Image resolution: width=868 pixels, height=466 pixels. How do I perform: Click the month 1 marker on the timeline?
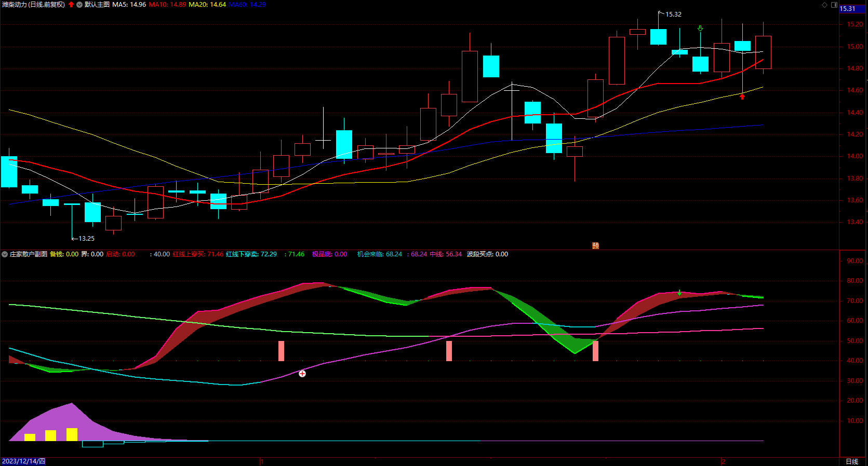[262, 461]
